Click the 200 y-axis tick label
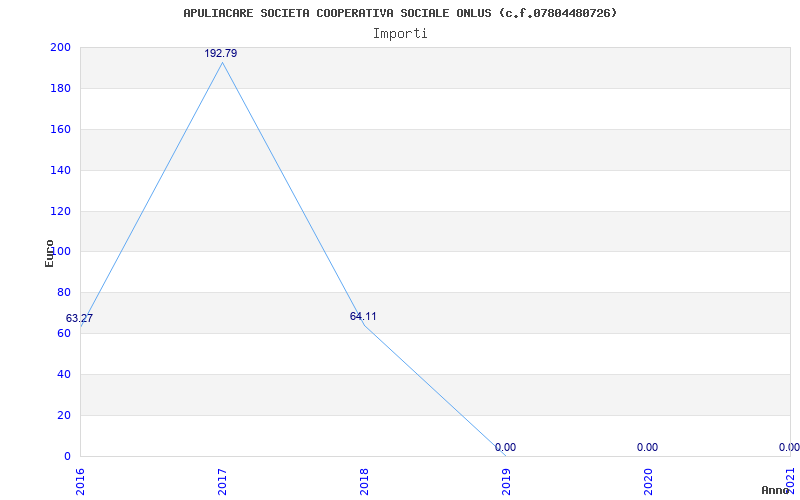 tap(60, 47)
